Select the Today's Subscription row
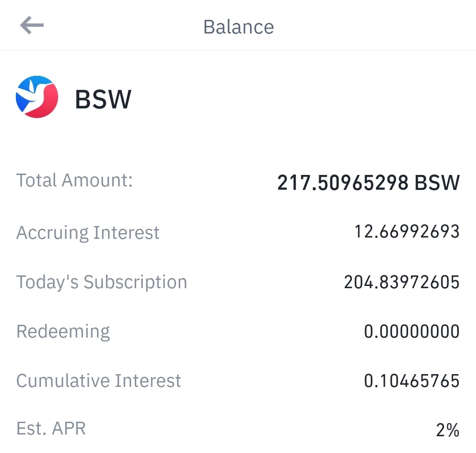 (238, 282)
